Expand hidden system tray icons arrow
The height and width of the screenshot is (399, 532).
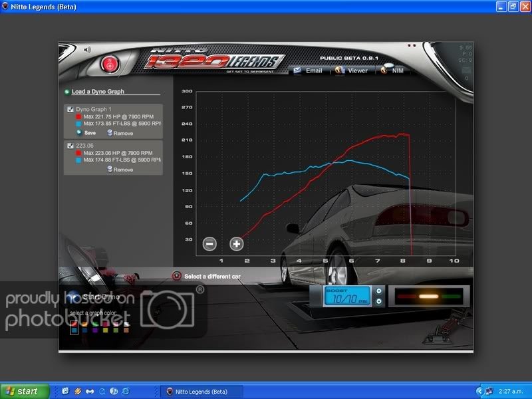(479, 391)
